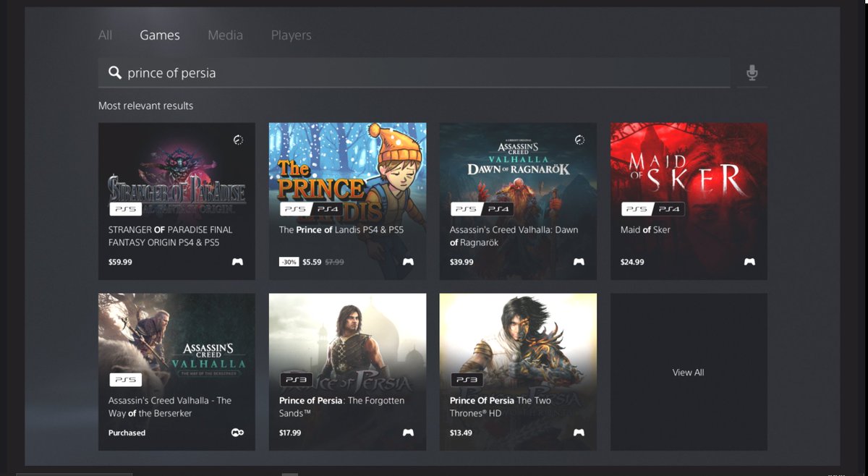Switch to the Players tab
The width and height of the screenshot is (868, 476).
291,35
